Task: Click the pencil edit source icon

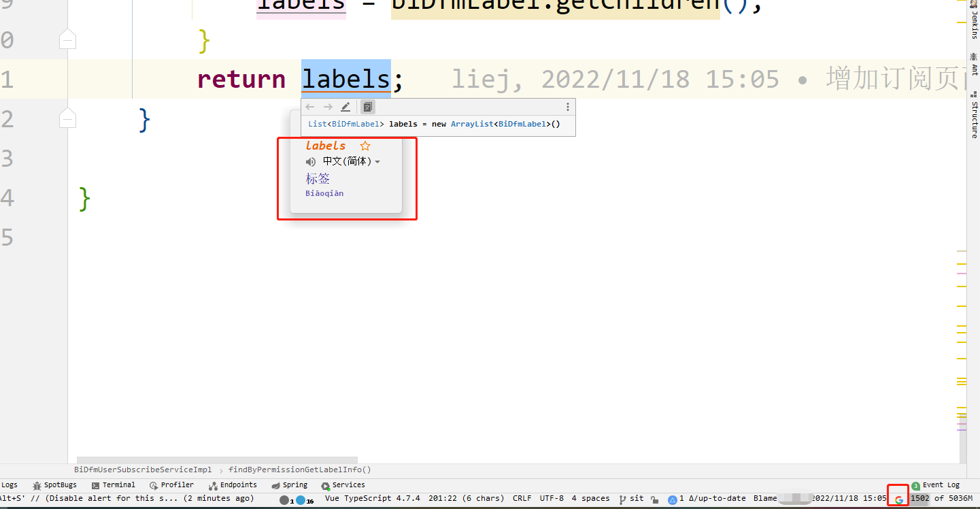Action: pos(345,107)
